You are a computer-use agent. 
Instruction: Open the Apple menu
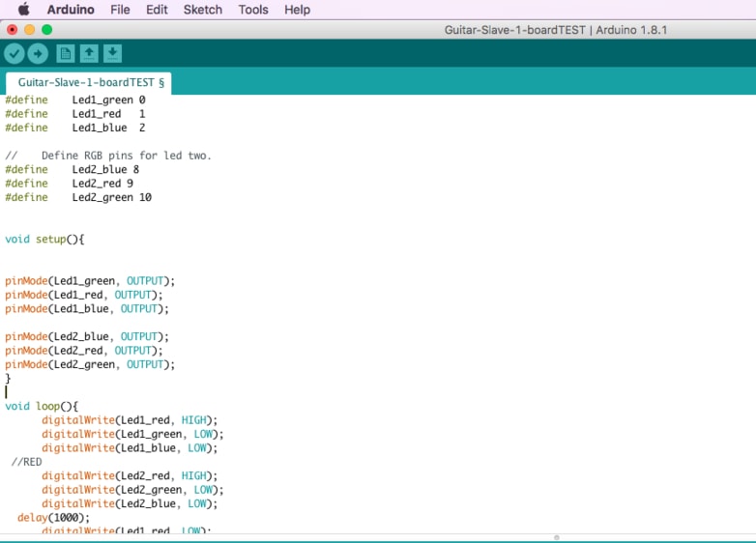[23, 9]
